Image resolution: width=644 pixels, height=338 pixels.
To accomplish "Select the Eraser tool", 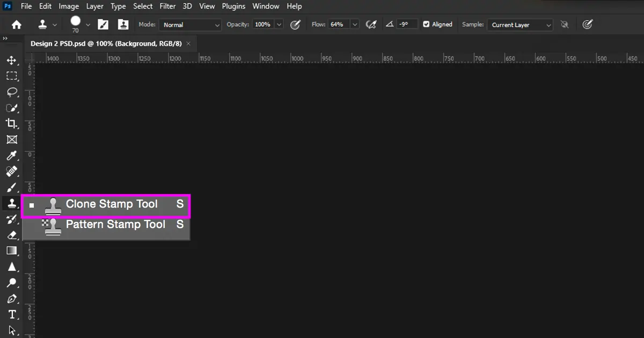I will click(12, 235).
